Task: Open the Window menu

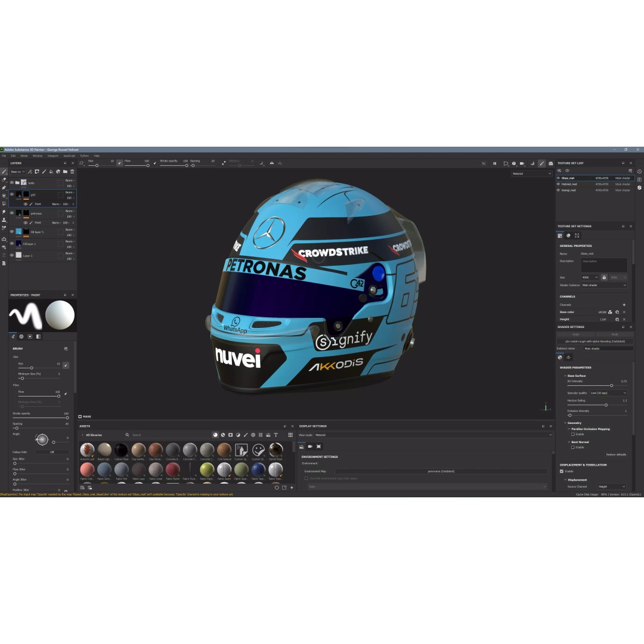Action: [38, 156]
